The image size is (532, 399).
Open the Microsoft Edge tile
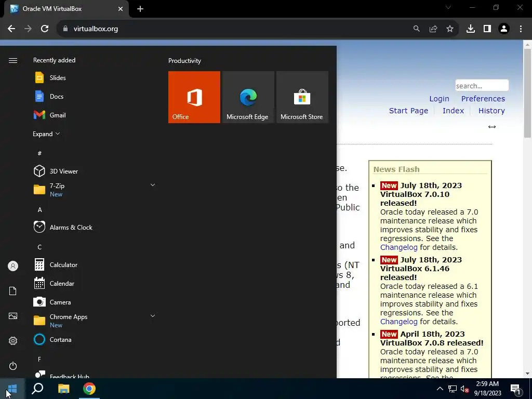click(248, 97)
